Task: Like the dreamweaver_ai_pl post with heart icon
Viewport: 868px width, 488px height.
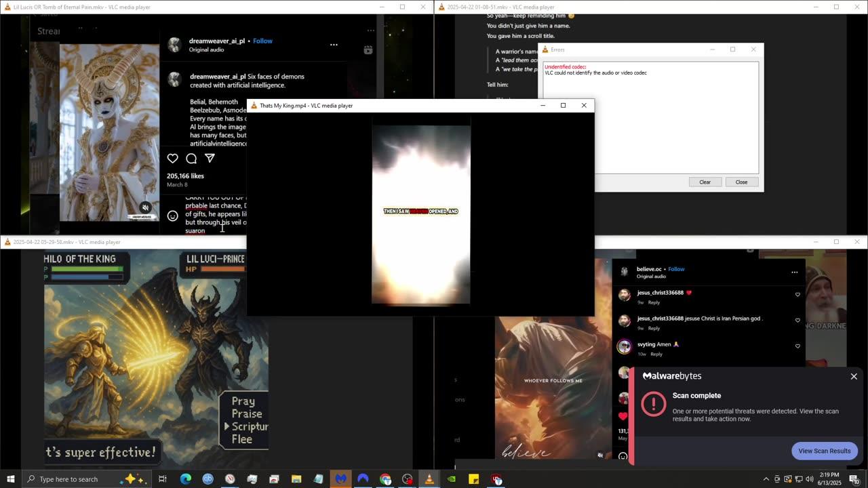Action: 173,159
